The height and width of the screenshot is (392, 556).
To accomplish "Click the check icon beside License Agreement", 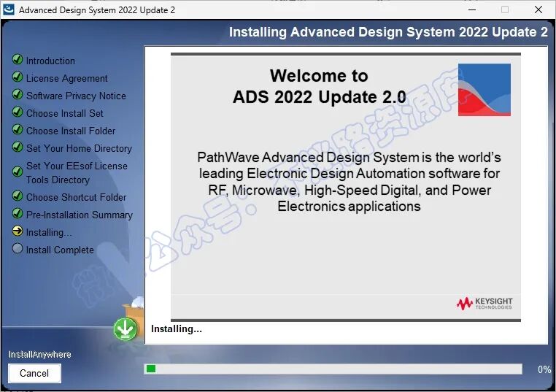I will [x=18, y=77].
